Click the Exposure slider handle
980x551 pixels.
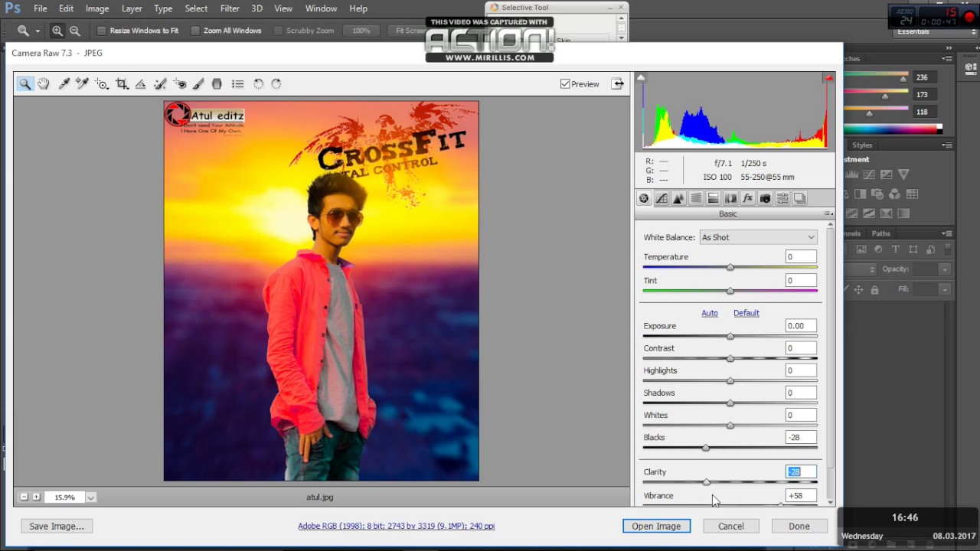tap(730, 337)
